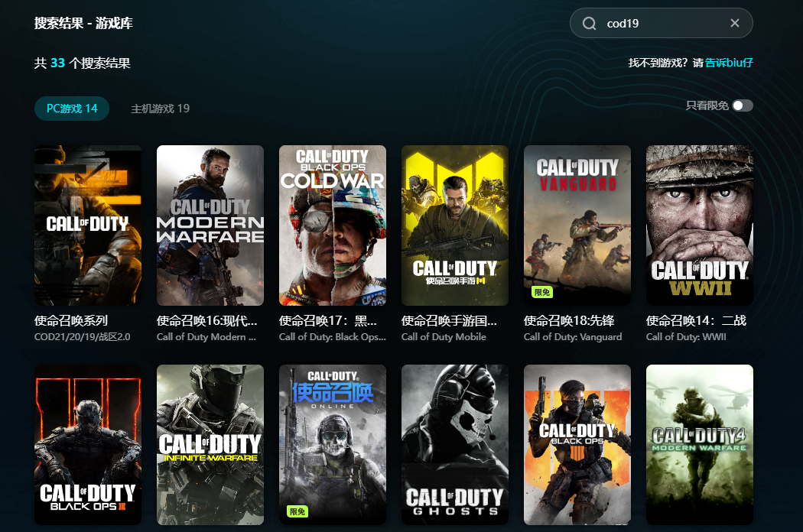This screenshot has width=803, height=532.
Task: Click the title 使命召唤系列
Action: point(71,320)
